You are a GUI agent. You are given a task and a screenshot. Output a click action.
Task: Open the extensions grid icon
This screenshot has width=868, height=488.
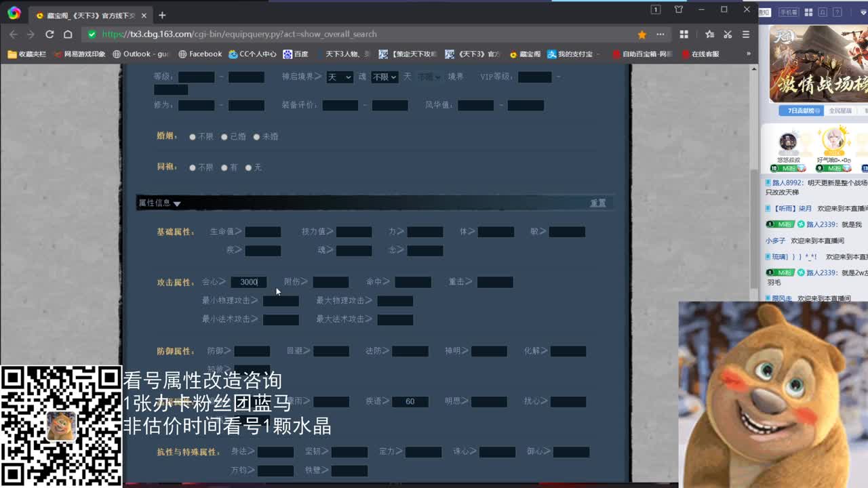click(x=684, y=34)
